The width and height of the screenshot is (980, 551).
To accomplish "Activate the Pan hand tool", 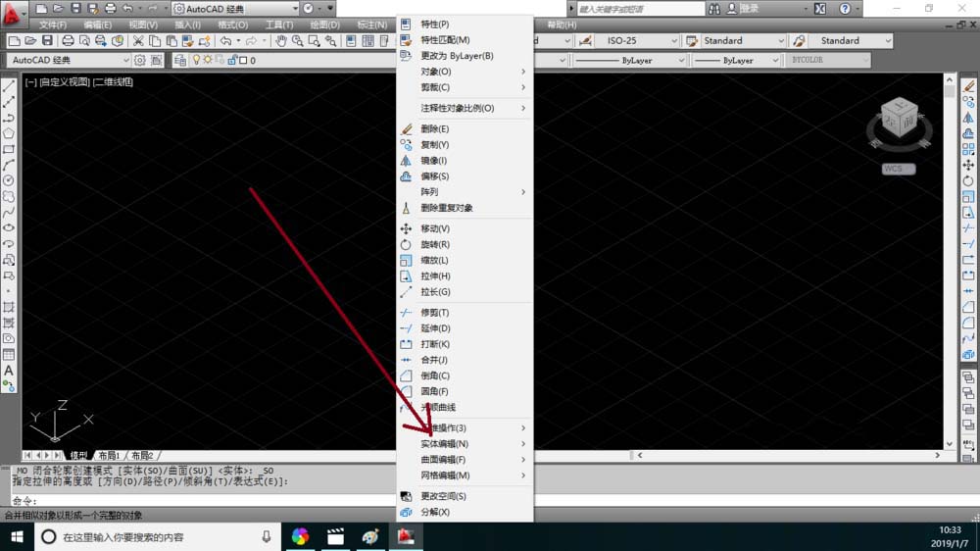I will click(x=281, y=40).
